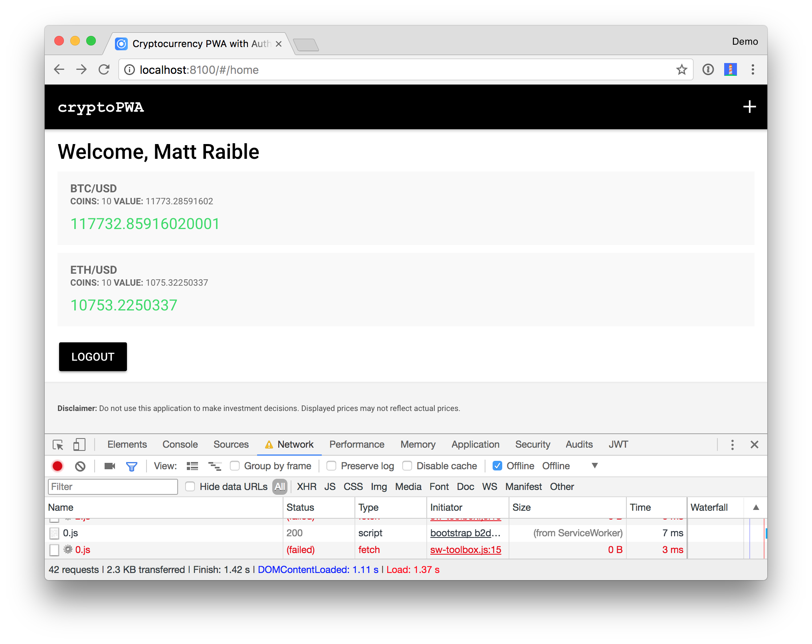Check Hide data URLs option
812x644 pixels.
pos(190,487)
